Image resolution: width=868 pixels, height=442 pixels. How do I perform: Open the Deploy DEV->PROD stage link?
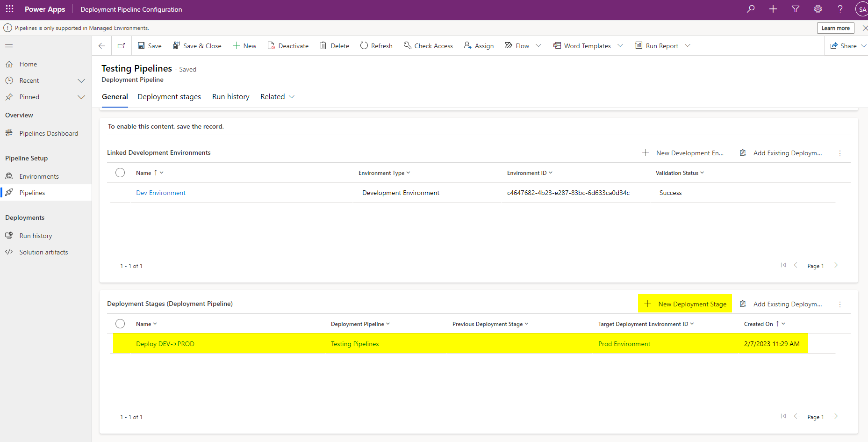coord(165,344)
